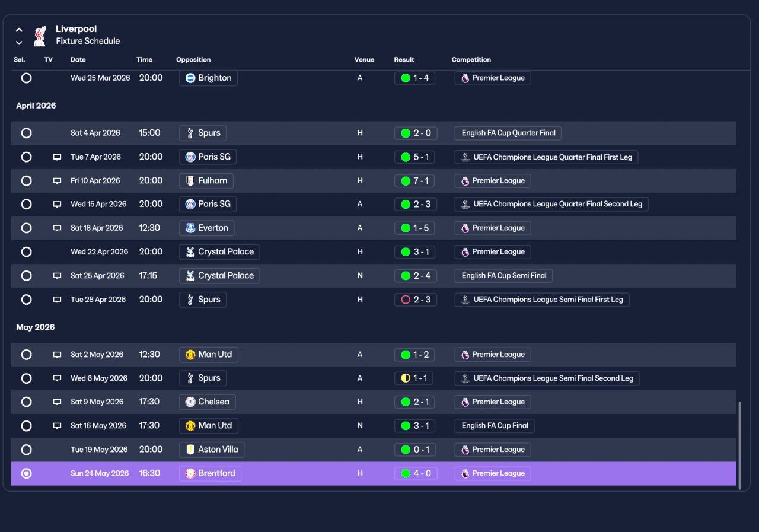This screenshot has height=532, width=759.
Task: Click the down chevron beside Liverpool
Action: [19, 43]
